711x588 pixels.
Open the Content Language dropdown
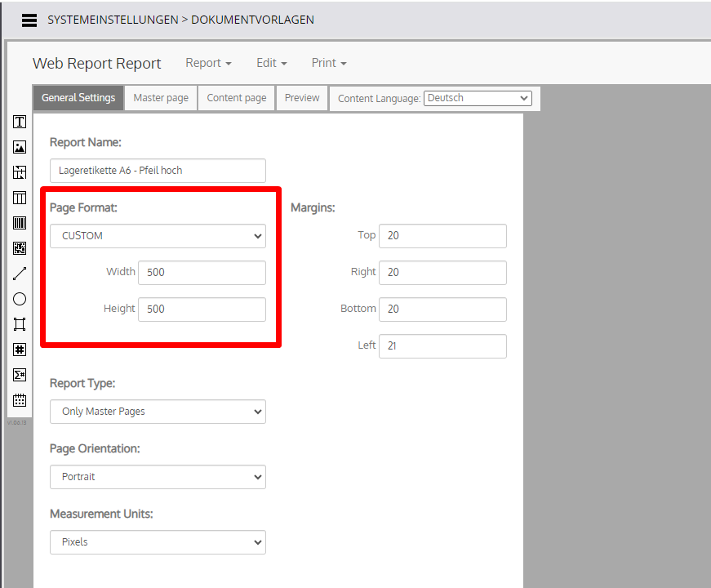[x=478, y=98]
